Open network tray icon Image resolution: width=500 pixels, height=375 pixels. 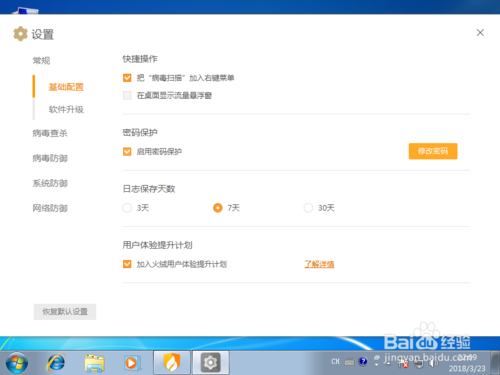pyautogui.click(x=419, y=364)
